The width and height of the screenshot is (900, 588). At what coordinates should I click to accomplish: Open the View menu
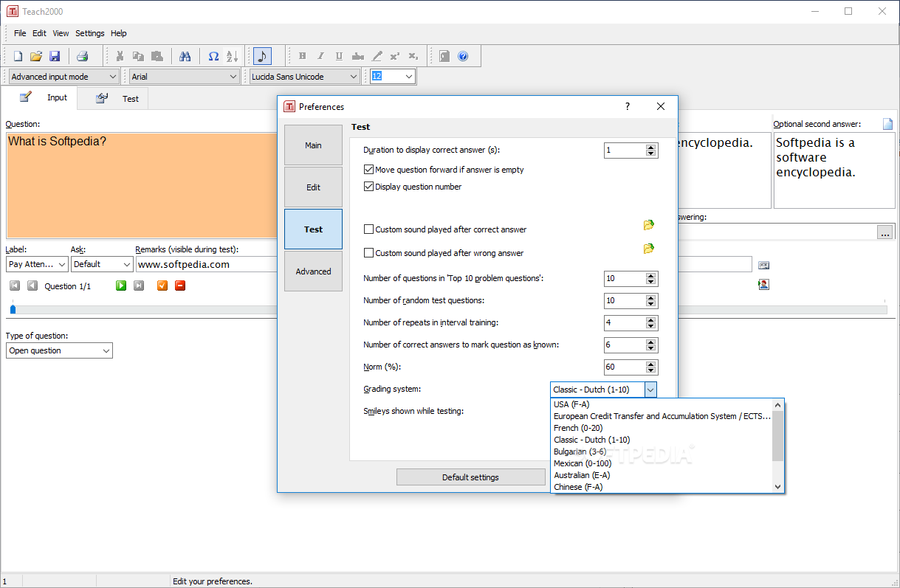[x=61, y=33]
